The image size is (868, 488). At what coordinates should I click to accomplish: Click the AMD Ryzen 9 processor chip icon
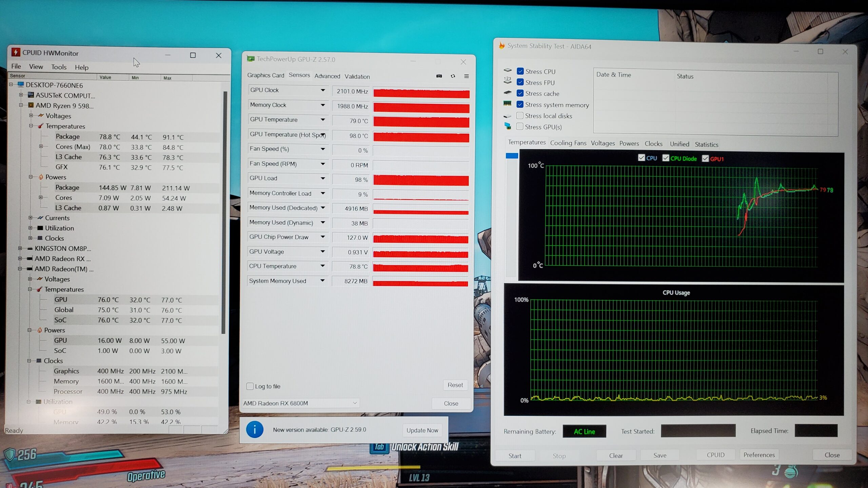click(x=31, y=105)
